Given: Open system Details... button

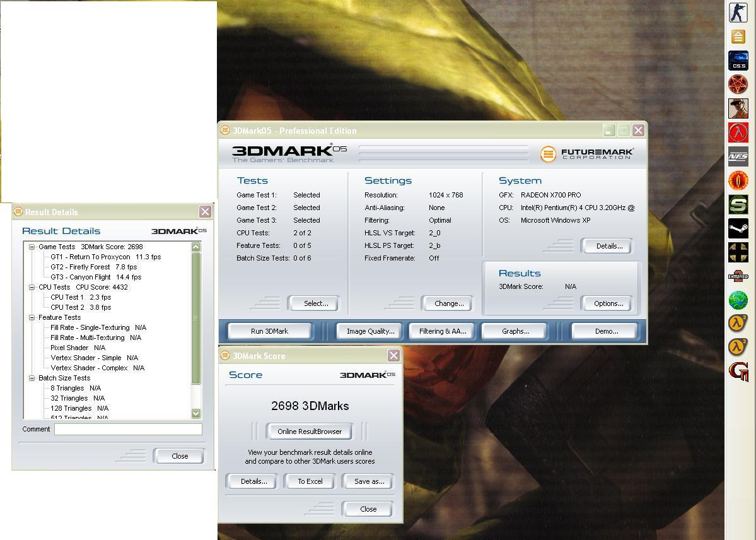Looking at the screenshot, I should point(607,246).
